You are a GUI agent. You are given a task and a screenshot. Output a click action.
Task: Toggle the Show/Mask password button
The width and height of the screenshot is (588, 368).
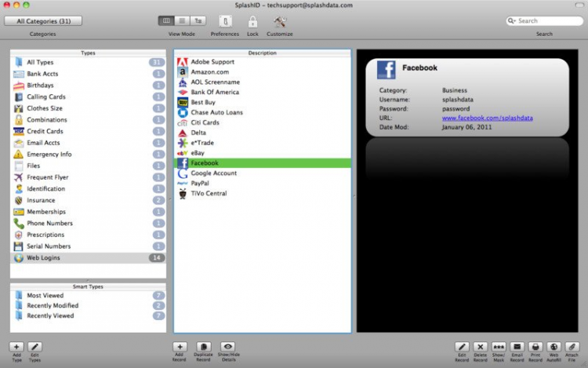[499, 347]
